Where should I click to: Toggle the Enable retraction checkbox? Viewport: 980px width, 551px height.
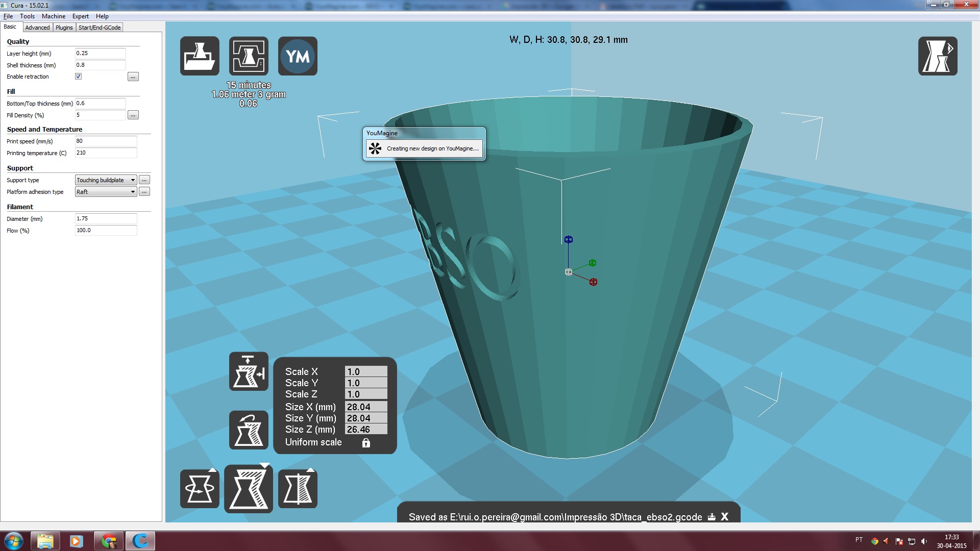pos(78,77)
